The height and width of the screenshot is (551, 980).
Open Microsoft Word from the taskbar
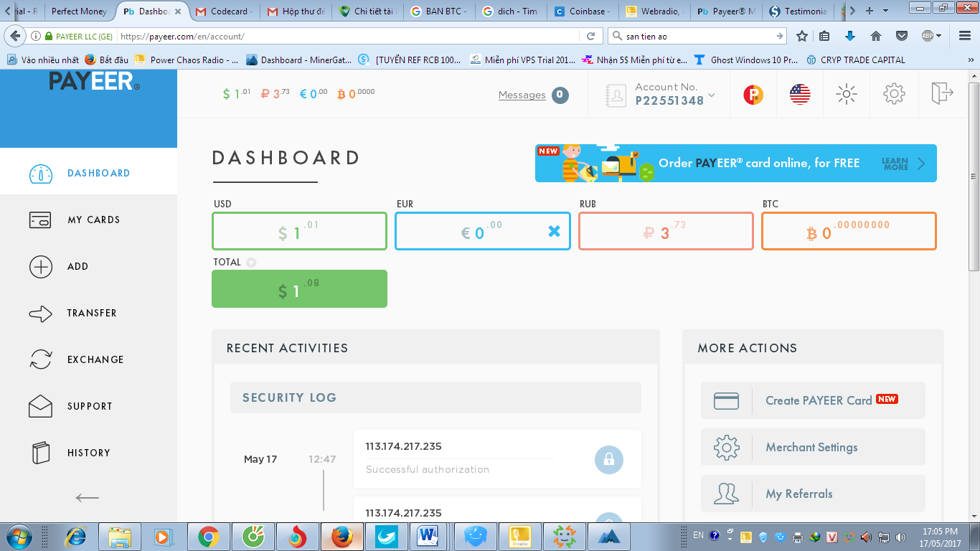click(430, 536)
